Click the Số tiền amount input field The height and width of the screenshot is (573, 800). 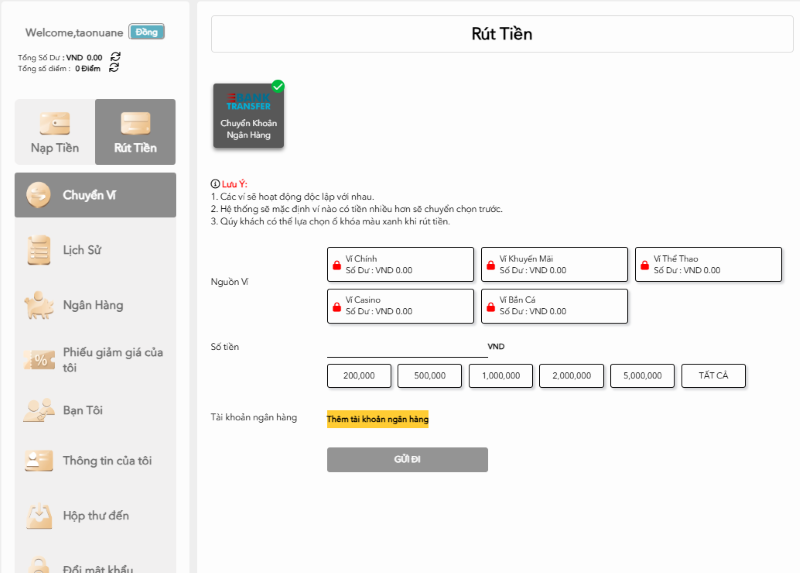pos(405,347)
